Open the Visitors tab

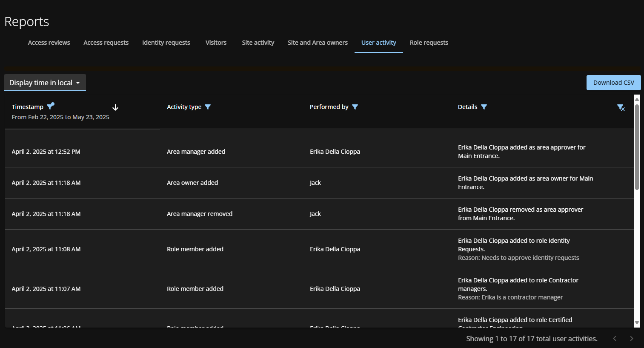[x=216, y=43]
